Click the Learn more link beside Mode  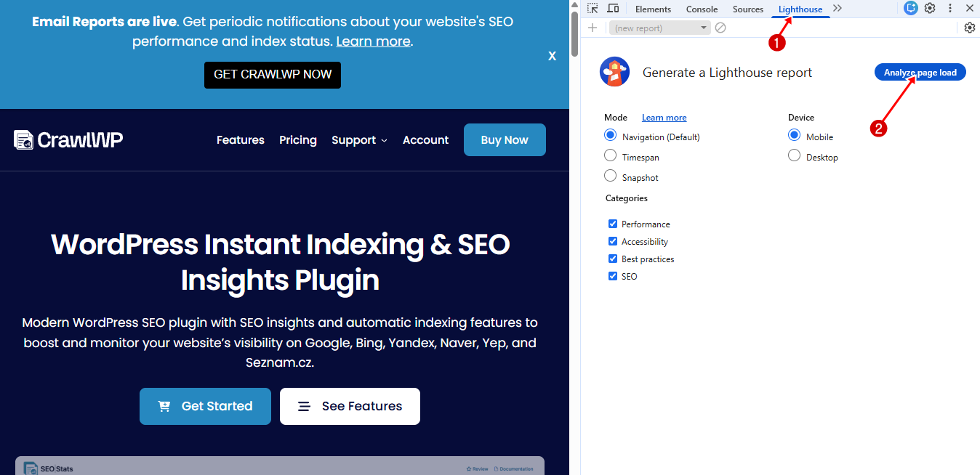664,118
